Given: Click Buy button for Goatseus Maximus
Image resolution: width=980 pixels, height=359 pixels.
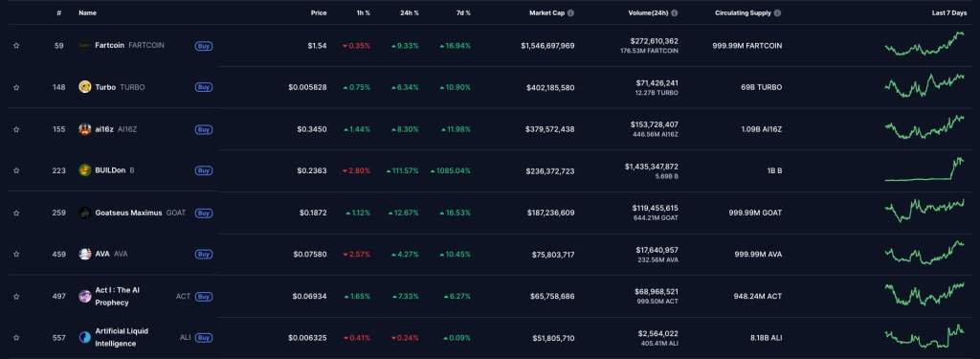Looking at the screenshot, I should coord(203,213).
